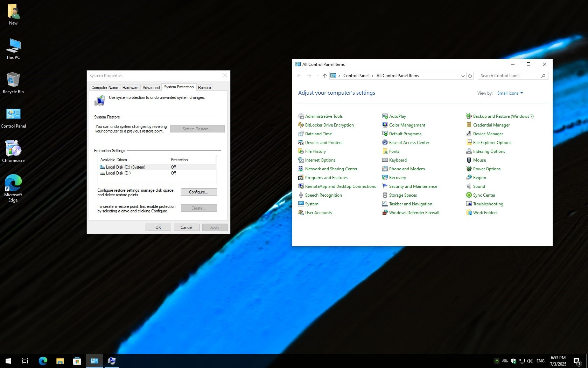Open the View by Small icons dropdown
The image size is (588, 368).
[510, 93]
